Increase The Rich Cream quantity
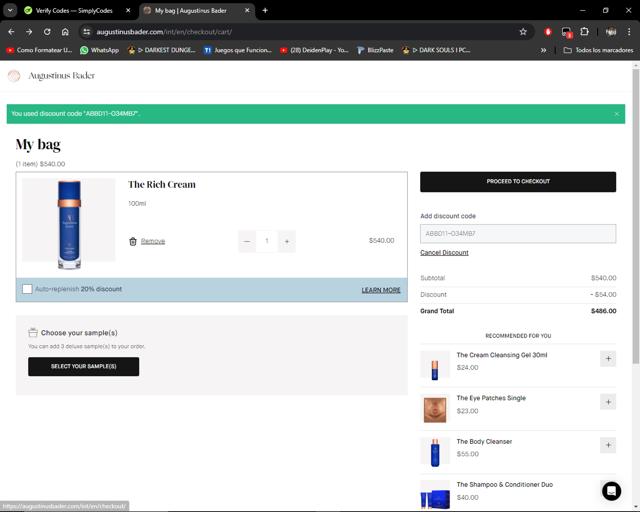The width and height of the screenshot is (640, 512). click(287, 241)
